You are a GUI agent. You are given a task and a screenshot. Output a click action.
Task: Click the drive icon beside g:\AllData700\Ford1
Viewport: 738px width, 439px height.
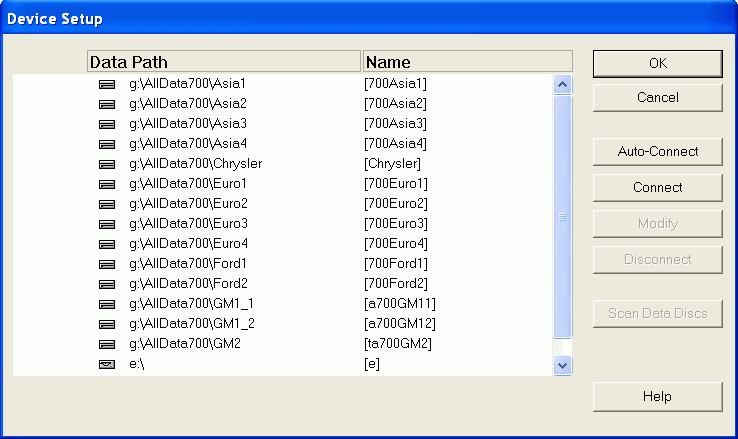click(107, 264)
